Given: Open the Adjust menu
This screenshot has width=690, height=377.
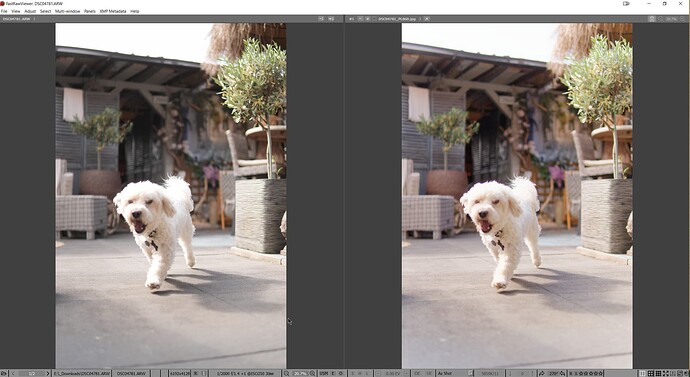Looking at the screenshot, I should point(30,11).
